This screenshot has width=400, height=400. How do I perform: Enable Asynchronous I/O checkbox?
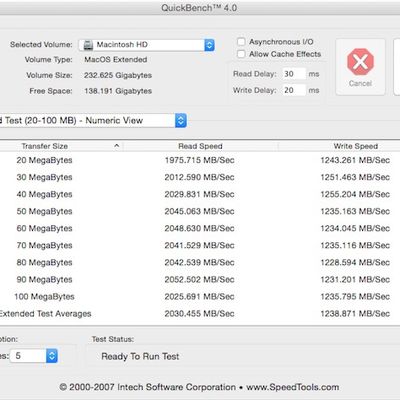[241, 42]
